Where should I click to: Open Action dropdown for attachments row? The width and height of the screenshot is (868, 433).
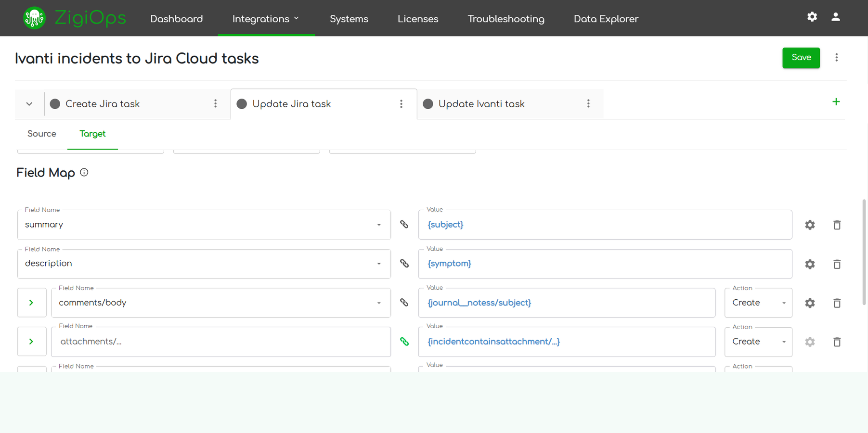(758, 342)
